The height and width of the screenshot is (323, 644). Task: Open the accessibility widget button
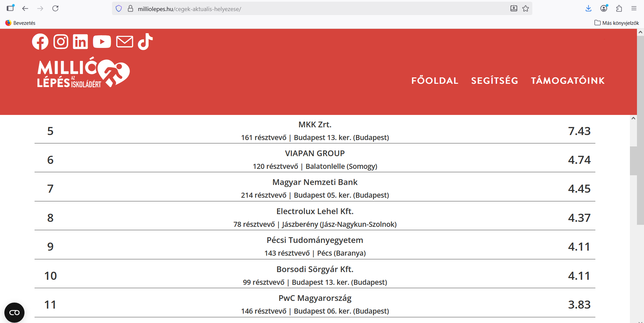tap(14, 313)
